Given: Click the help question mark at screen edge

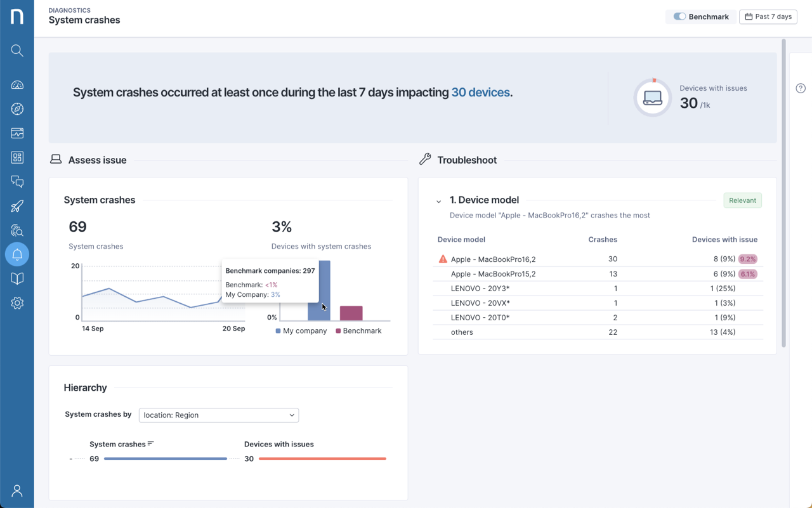Looking at the screenshot, I should pyautogui.click(x=801, y=88).
